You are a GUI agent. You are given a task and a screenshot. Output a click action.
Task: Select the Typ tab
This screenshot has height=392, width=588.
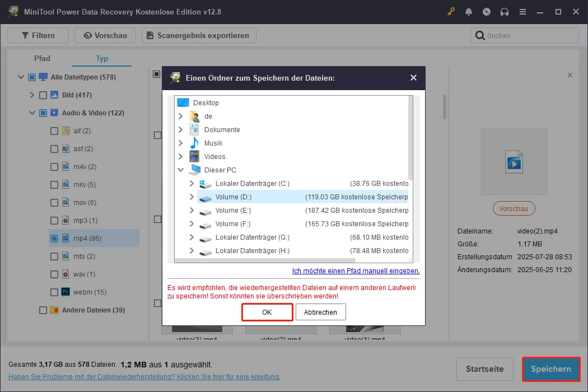tap(101, 58)
